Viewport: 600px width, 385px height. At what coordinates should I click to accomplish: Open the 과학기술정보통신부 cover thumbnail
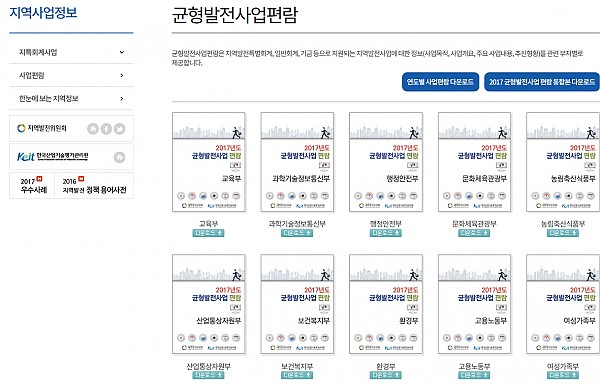(297, 162)
